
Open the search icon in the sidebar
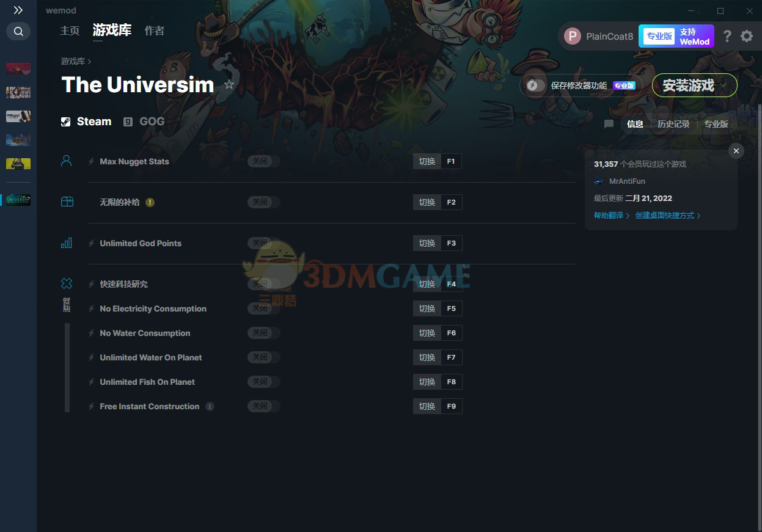click(18, 31)
